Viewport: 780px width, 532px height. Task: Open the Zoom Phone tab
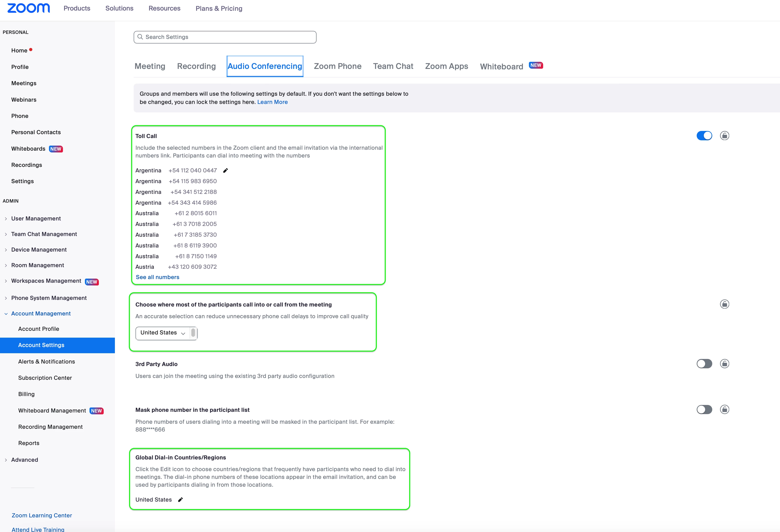click(x=337, y=66)
